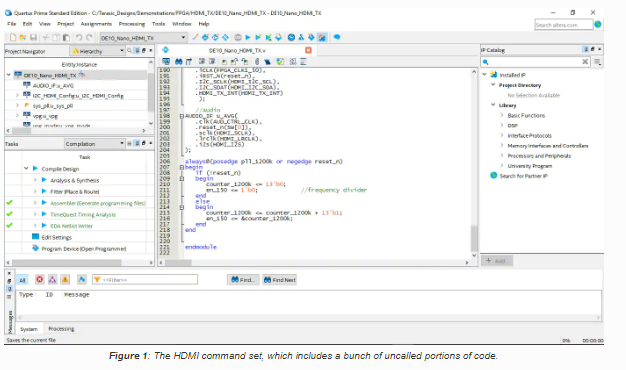
Task: Click Program Device (Open Programmer) task
Action: coord(84,249)
